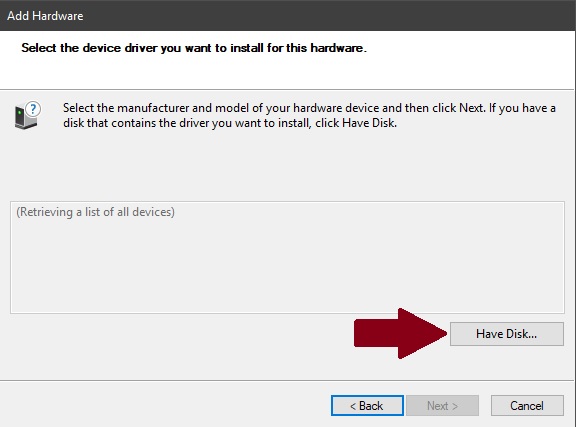
Task: Click the dark red arrow annotation
Action: click(400, 333)
